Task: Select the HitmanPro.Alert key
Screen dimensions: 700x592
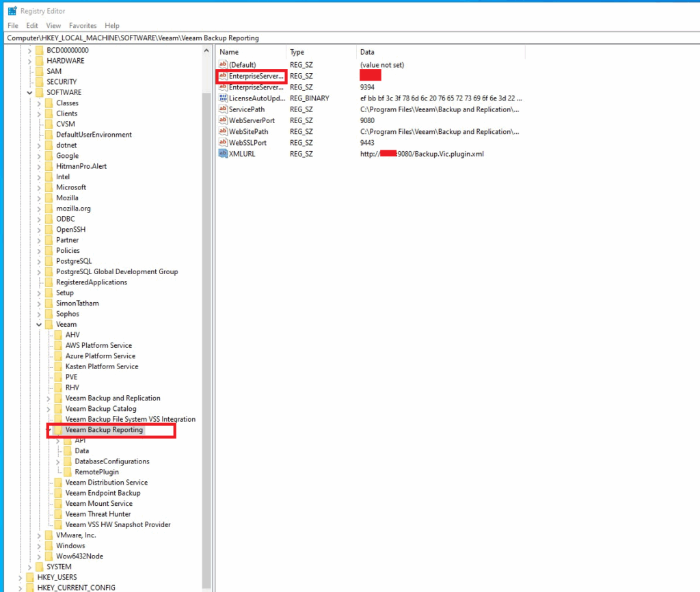Action: coord(81,166)
